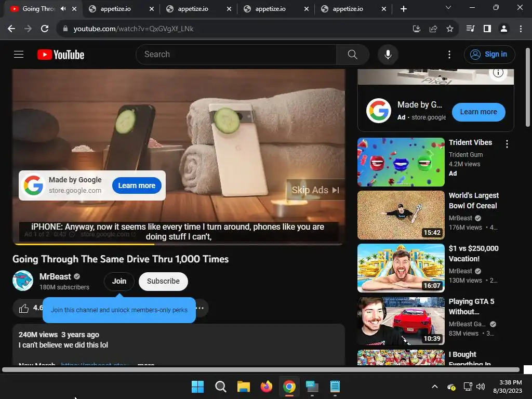This screenshot has width=532, height=399.
Task: Expand the tab search chevron
Action: (x=448, y=7)
